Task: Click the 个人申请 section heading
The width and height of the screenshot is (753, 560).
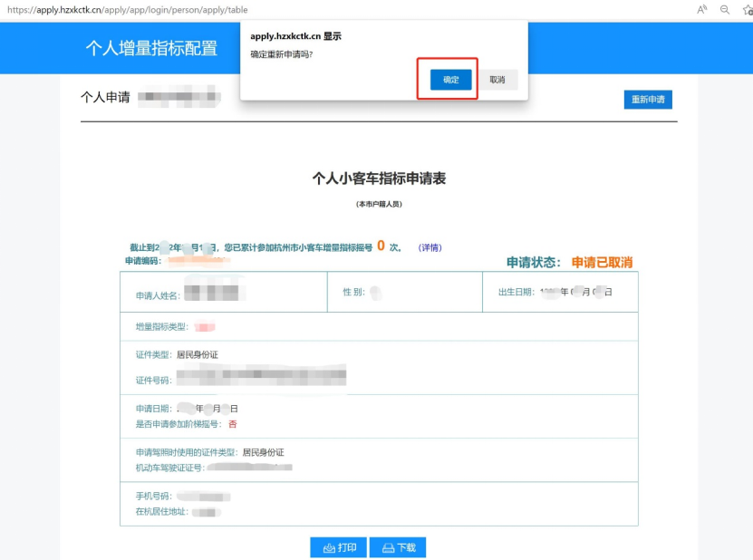Action: [104, 98]
